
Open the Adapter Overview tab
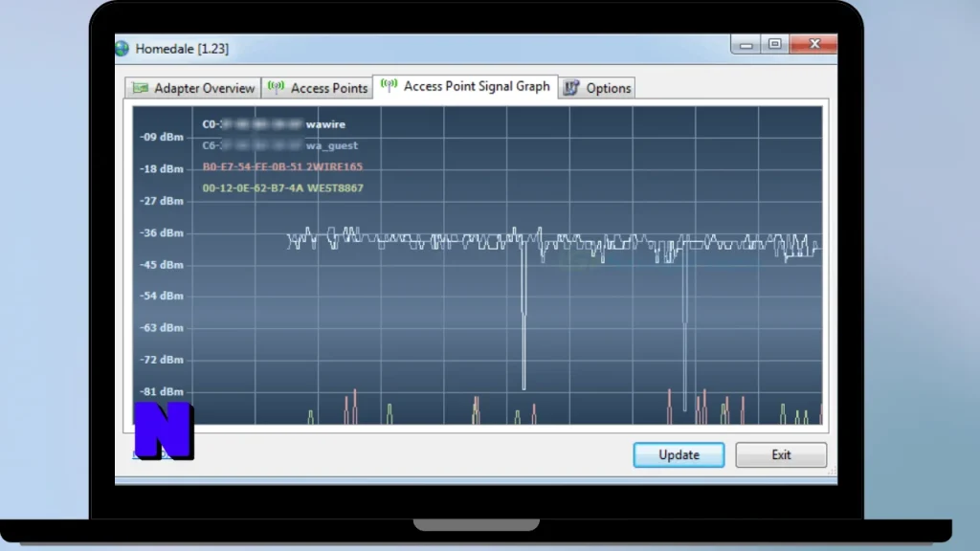coord(192,88)
